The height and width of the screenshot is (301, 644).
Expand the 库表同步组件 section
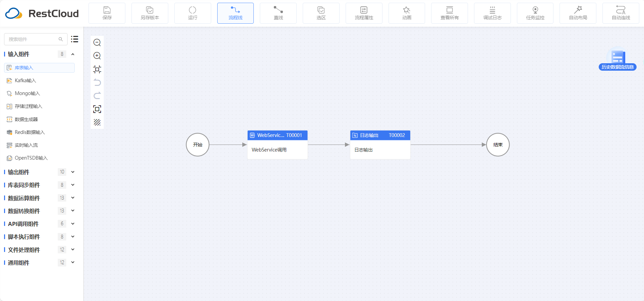click(x=73, y=185)
